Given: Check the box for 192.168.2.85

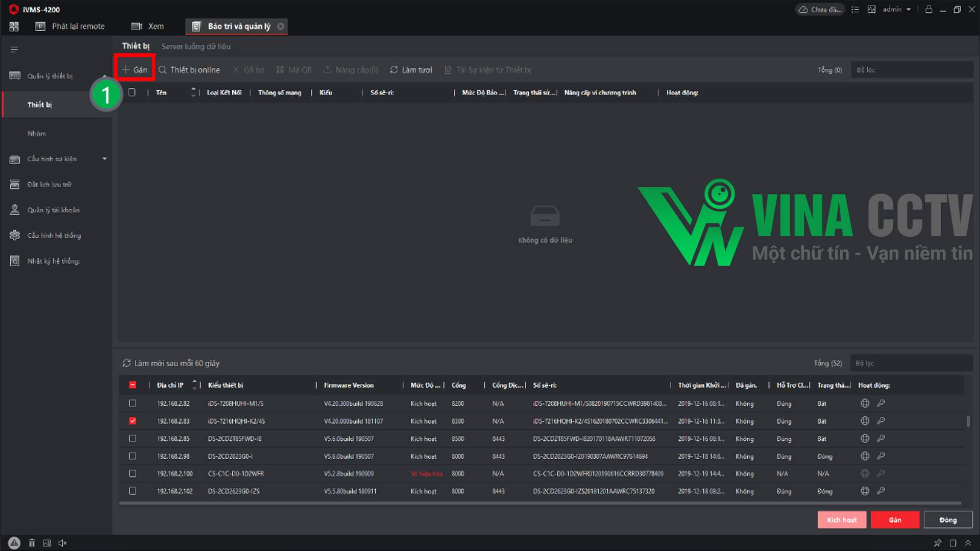Looking at the screenshot, I should 132,438.
